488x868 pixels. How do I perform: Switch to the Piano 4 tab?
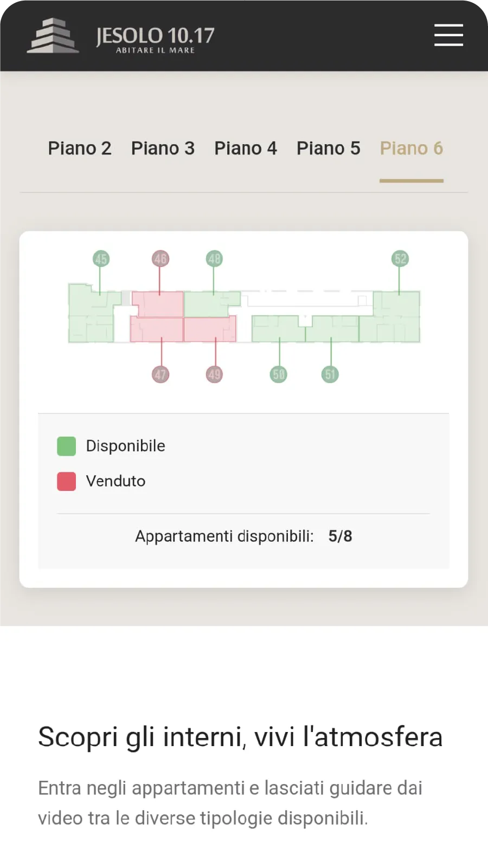[x=246, y=148]
